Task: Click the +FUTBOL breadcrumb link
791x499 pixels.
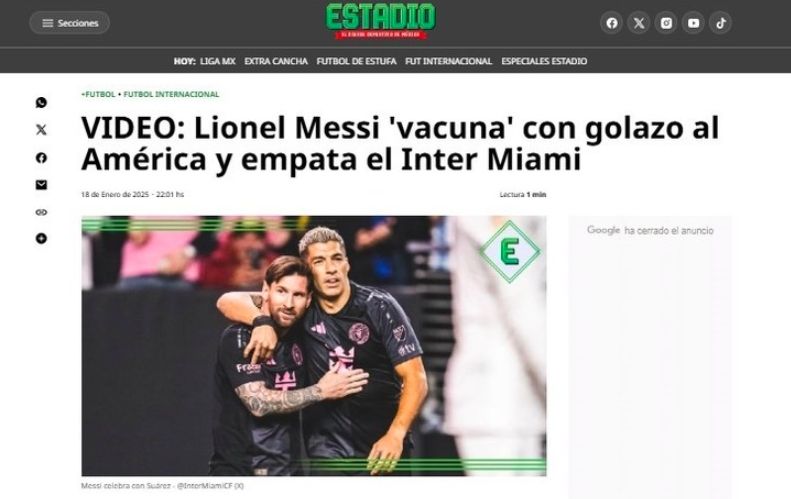Action: (98, 94)
